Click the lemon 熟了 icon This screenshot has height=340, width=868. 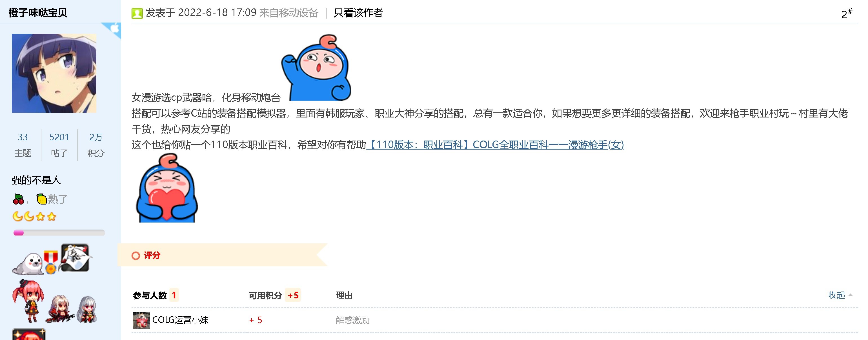(42, 199)
